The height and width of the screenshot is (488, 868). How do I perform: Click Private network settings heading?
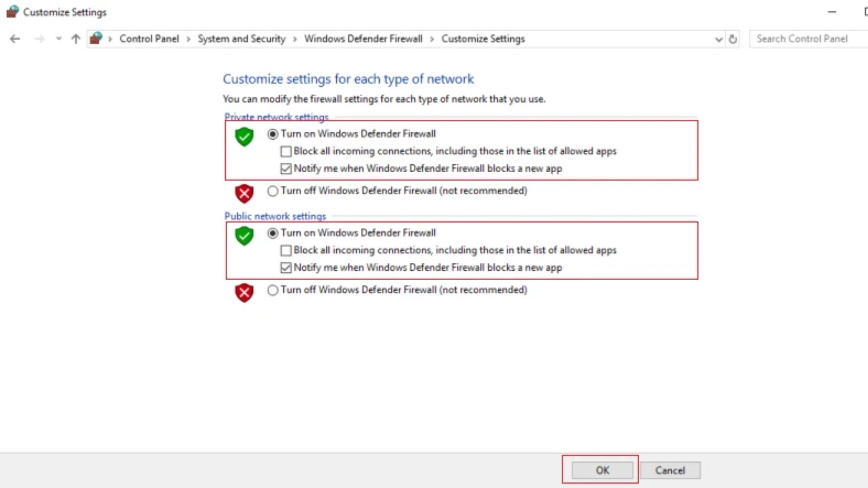click(x=276, y=117)
